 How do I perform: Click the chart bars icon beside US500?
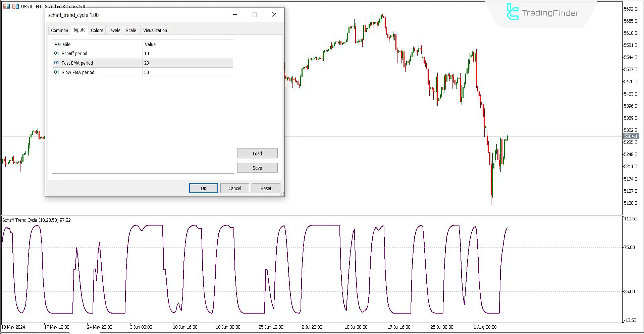(15, 6)
